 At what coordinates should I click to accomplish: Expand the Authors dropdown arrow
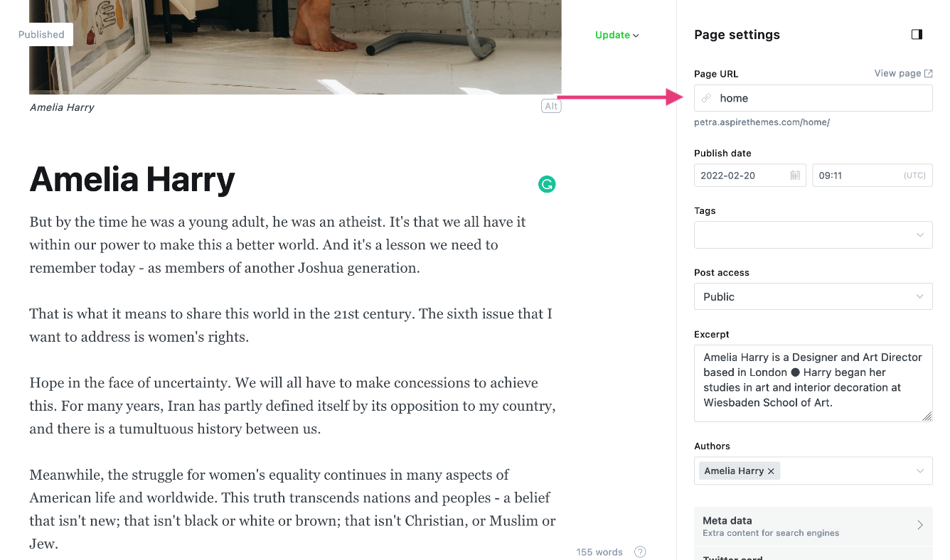click(920, 471)
